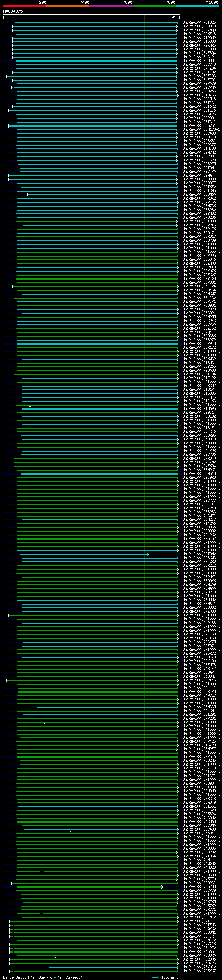
Task: Select hit label UniRef100_A7TIJ7
Action: (199, 921)
